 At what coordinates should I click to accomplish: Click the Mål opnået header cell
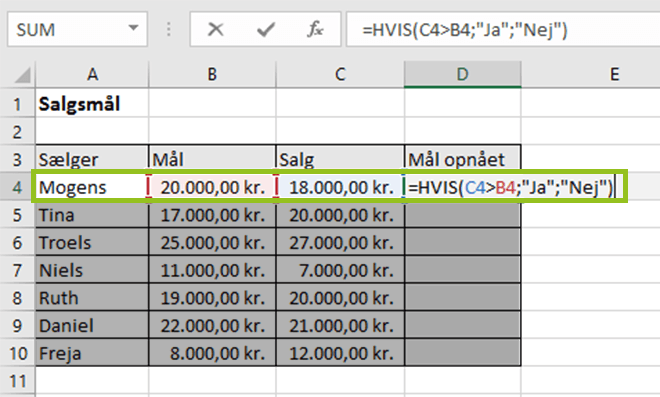coord(462,159)
